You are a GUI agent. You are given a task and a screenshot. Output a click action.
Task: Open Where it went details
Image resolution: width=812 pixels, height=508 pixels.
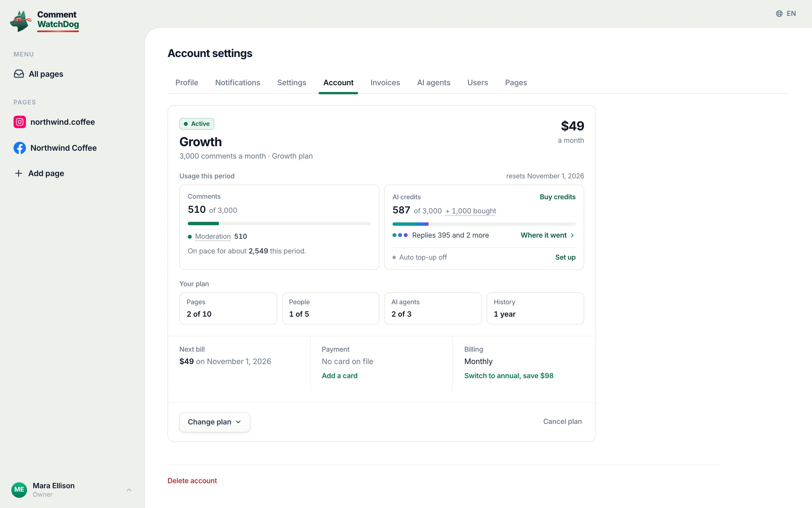[x=548, y=235]
